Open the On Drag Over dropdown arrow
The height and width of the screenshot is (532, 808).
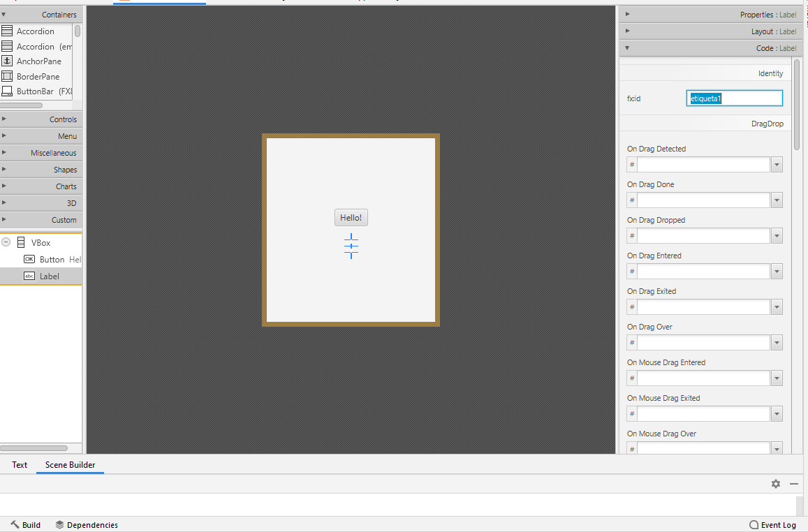pos(777,343)
